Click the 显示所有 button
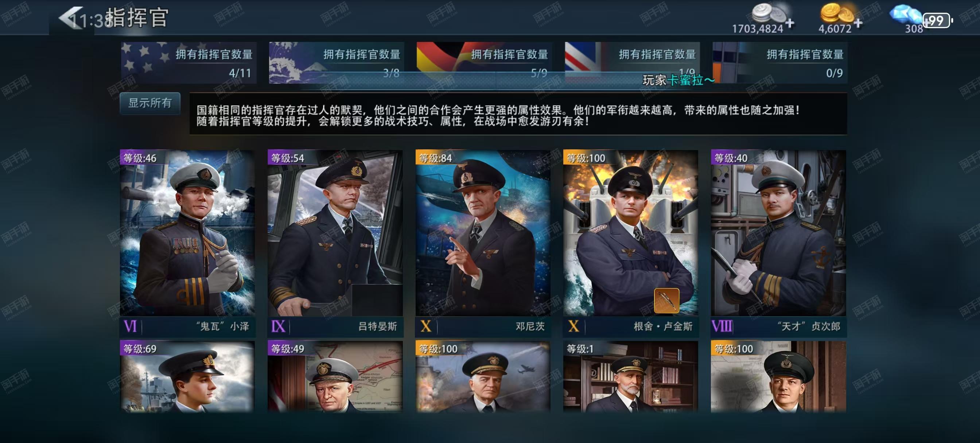The image size is (980, 443). [150, 103]
